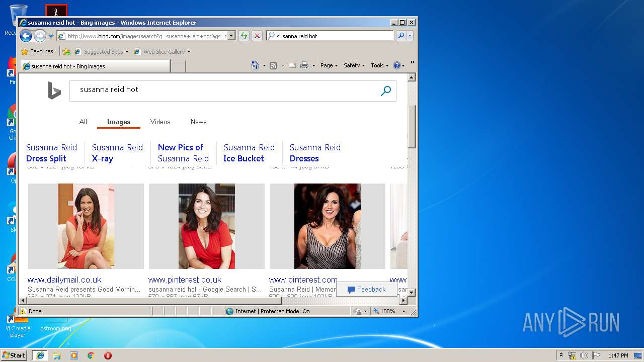644x362 pixels.
Task: Open the Windows Start button
Action: pos(14,355)
